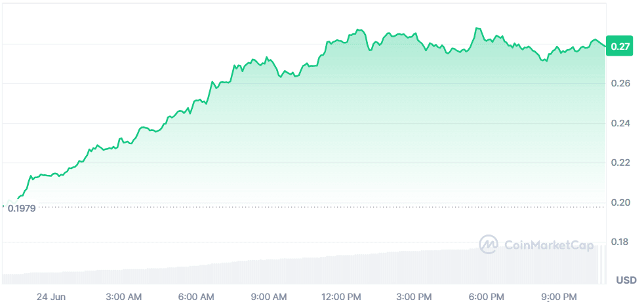Click the 0.18 price axis label

620,242
